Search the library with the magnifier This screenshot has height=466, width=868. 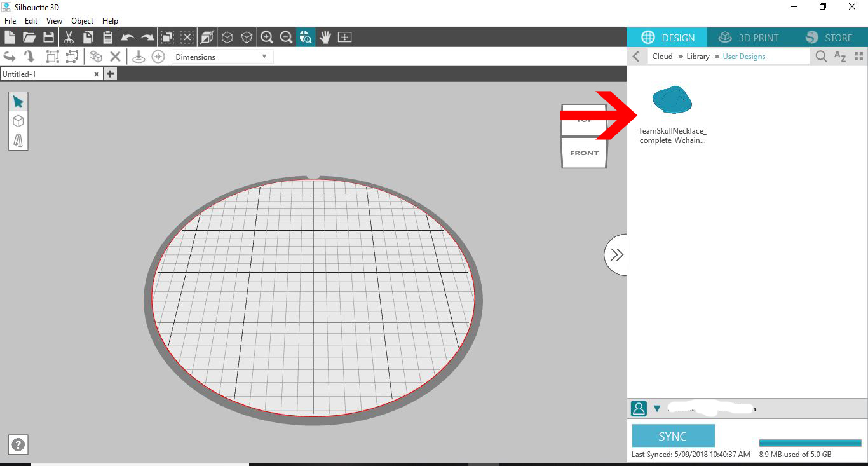point(821,57)
